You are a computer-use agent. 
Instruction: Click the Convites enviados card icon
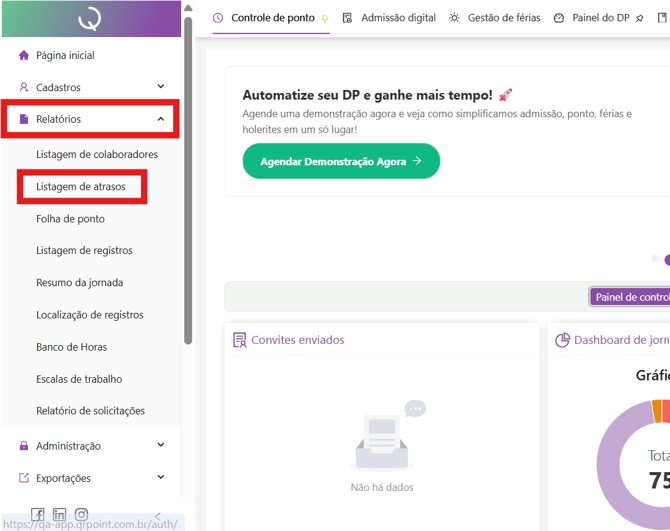coord(239,340)
